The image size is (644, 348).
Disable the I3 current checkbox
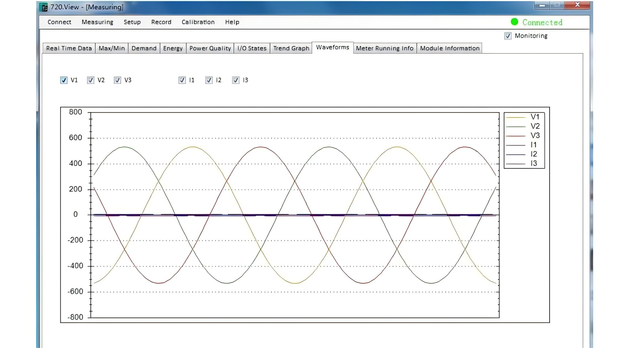point(236,80)
